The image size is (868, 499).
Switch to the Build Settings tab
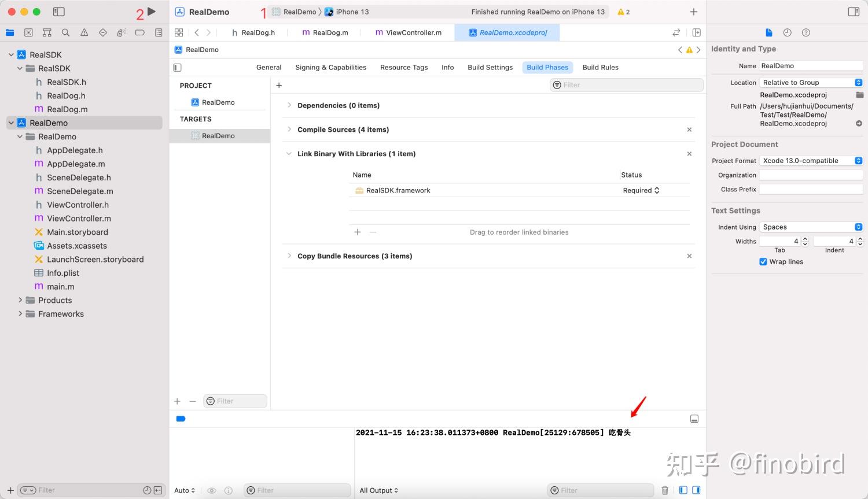point(490,68)
